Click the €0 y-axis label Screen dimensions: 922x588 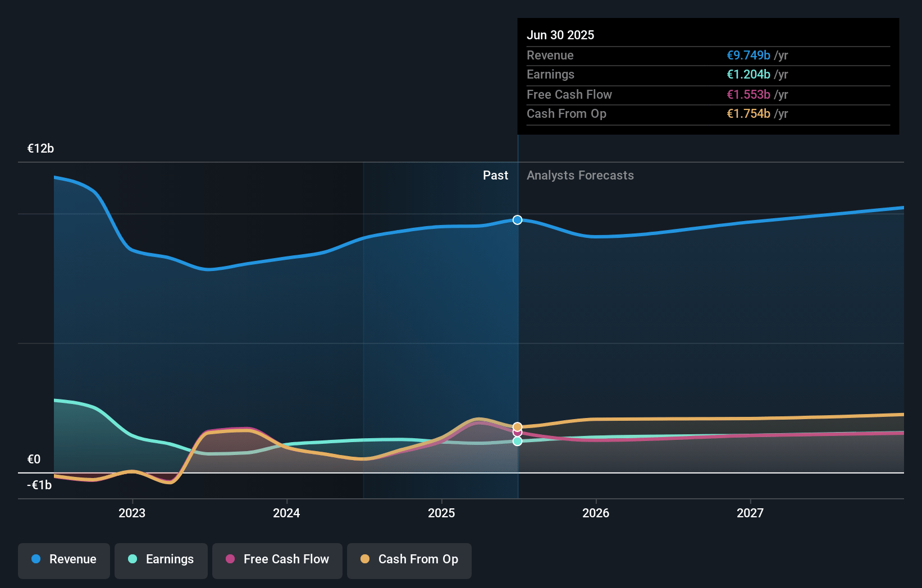pyautogui.click(x=34, y=460)
